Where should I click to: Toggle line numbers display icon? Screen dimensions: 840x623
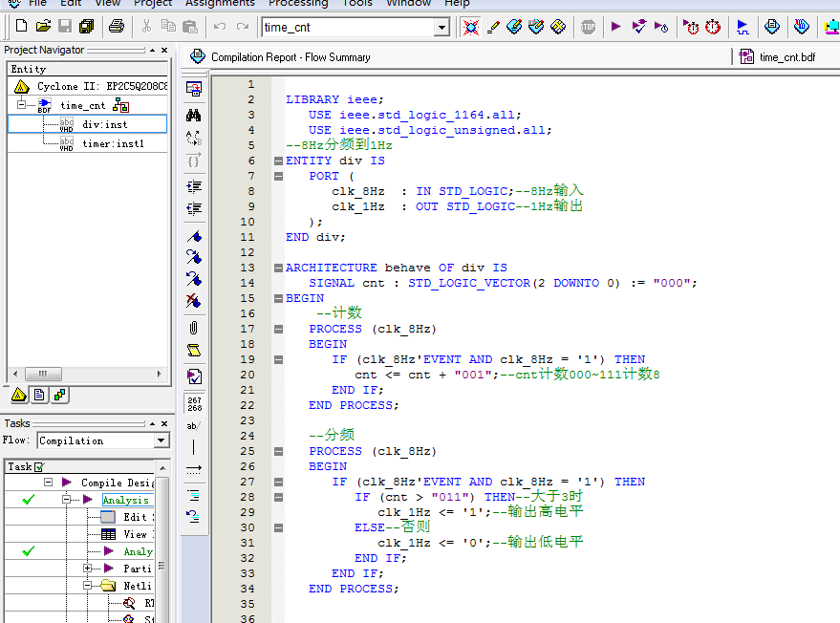pos(194,403)
